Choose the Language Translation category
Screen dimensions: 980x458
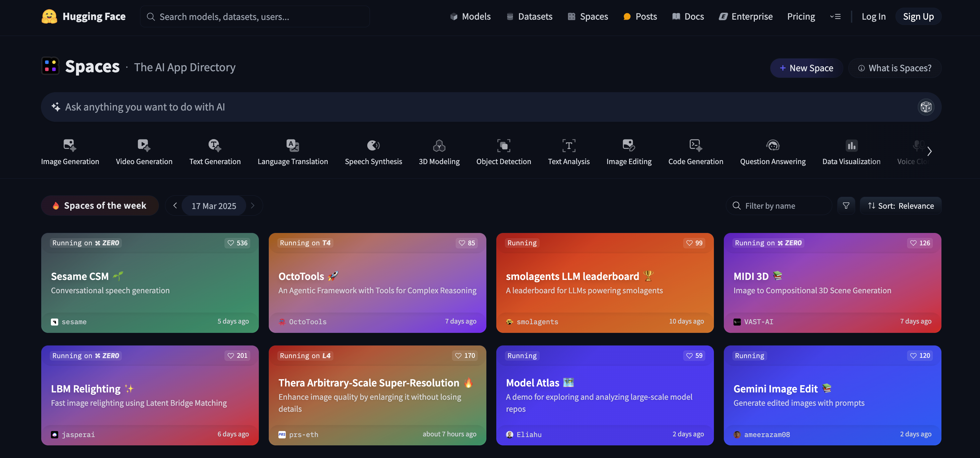click(x=292, y=152)
